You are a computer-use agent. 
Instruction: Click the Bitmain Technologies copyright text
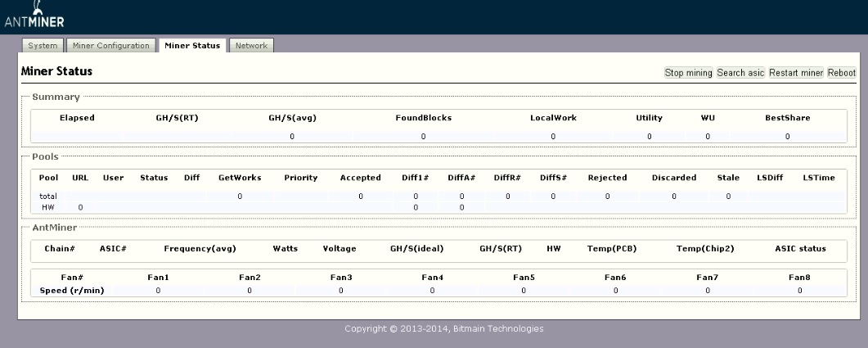tap(444, 328)
